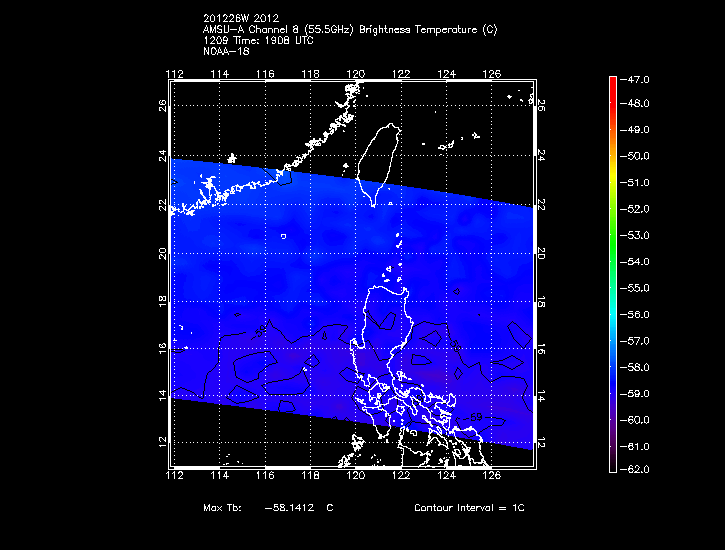Click longitude label "114" on the bottom axis
The height and width of the screenshot is (550, 725).
pos(220,475)
